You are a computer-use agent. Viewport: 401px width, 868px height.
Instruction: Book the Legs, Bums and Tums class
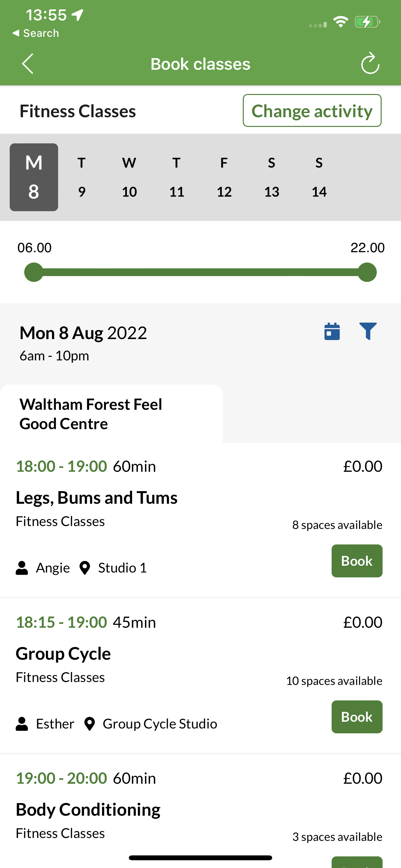point(357,561)
